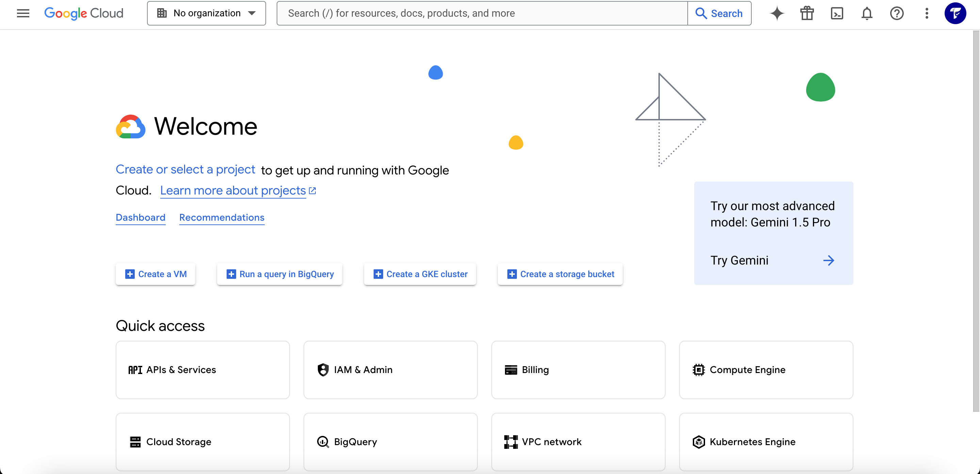
Task: Go to the Dashboard tab link
Action: pos(141,217)
